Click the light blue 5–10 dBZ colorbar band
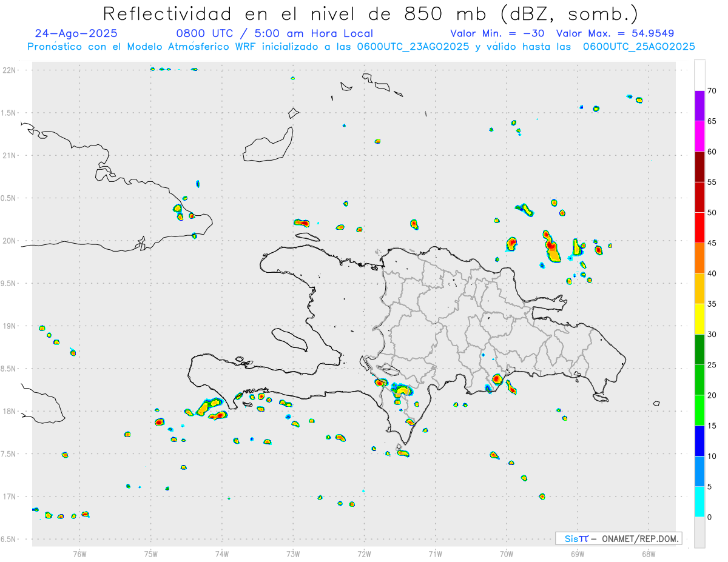 [699, 471]
